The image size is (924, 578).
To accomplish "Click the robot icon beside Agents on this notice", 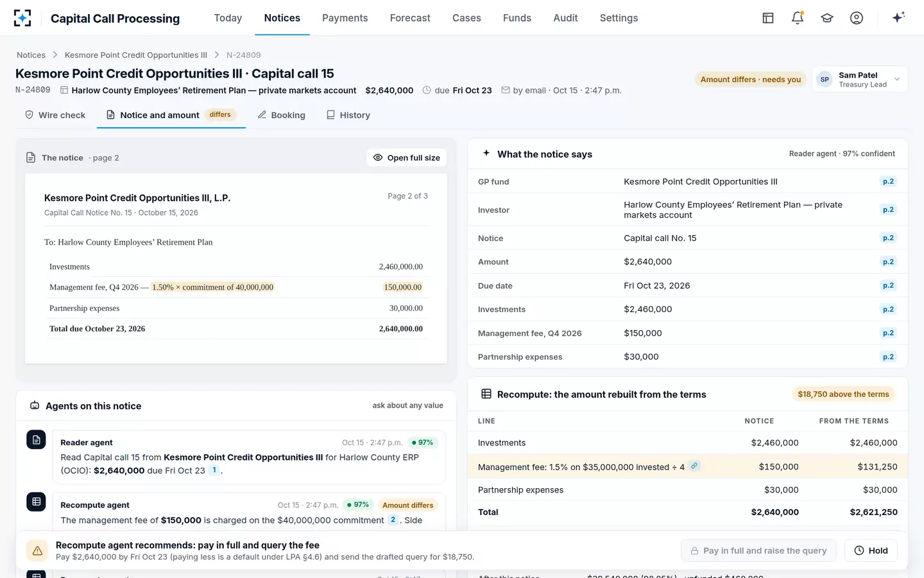I will tap(35, 405).
